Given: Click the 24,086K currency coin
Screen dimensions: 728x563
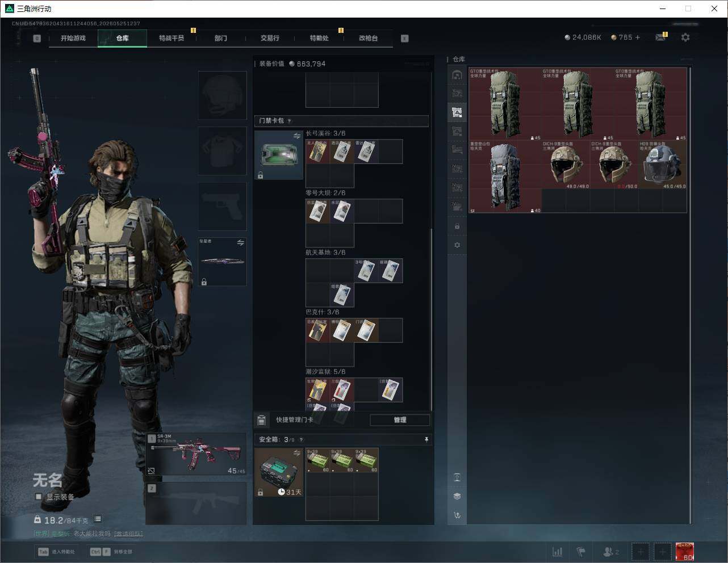Looking at the screenshot, I should point(567,37).
